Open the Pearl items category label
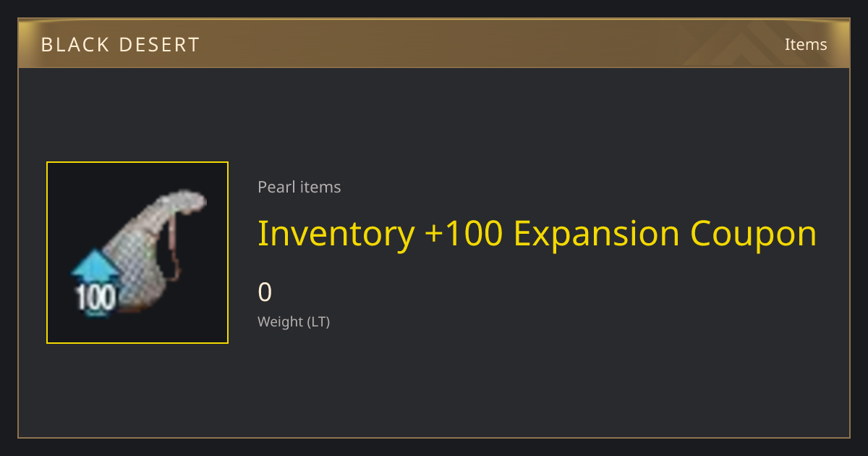The height and width of the screenshot is (456, 868). (x=299, y=187)
